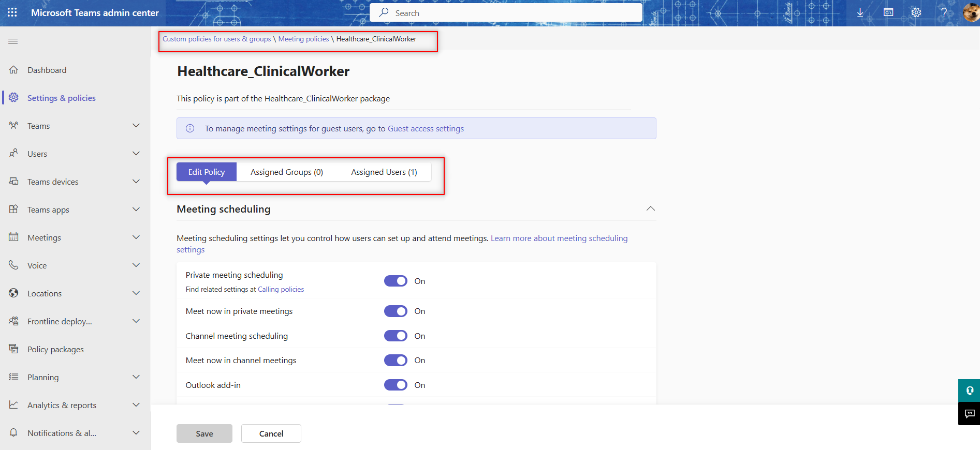
Task: Collapse the navigation hamburger menu
Action: [x=13, y=41]
